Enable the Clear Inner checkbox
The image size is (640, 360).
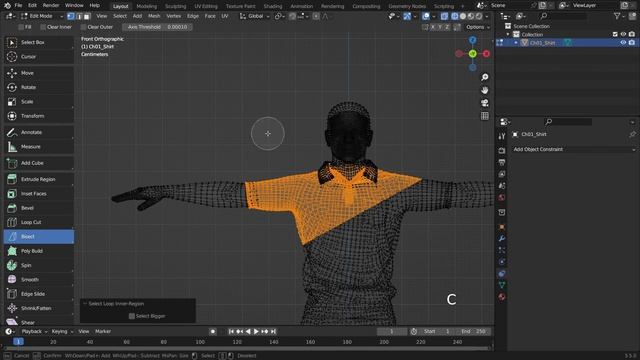43,27
